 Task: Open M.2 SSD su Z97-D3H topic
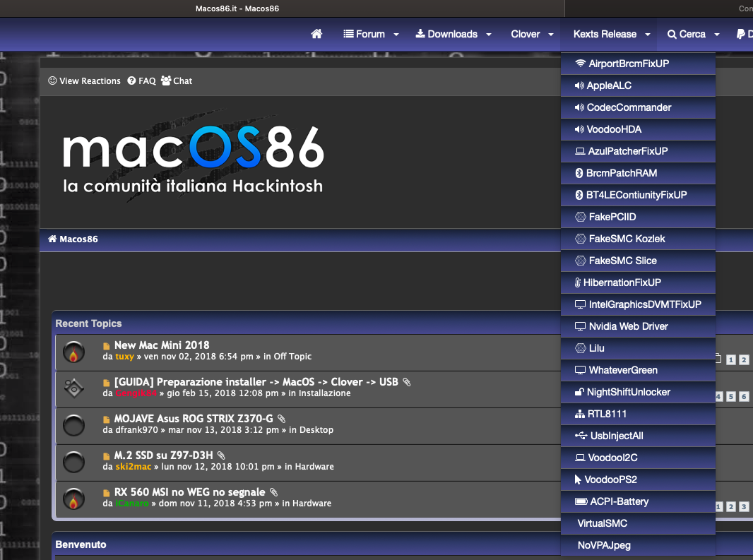(163, 455)
